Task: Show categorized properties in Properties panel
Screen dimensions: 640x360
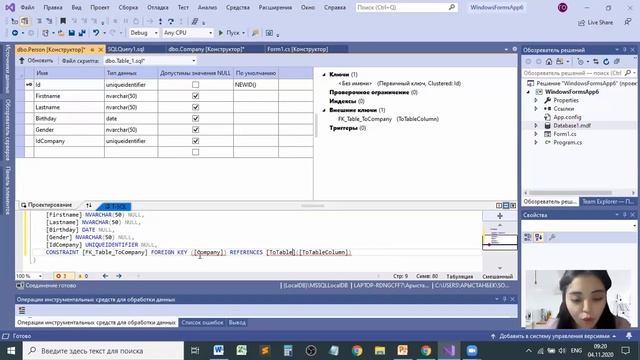Action: pos(528,237)
